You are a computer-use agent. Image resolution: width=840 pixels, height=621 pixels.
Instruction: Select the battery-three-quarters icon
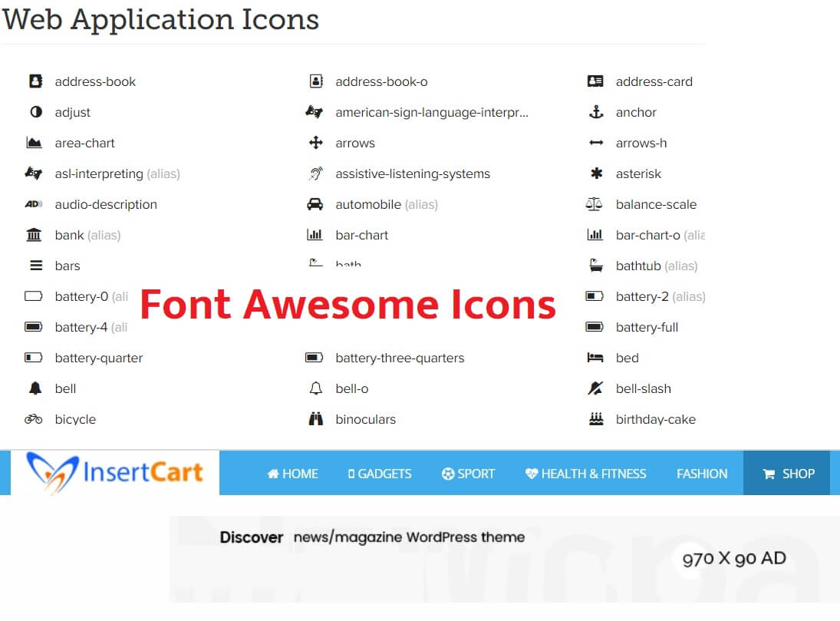(314, 357)
